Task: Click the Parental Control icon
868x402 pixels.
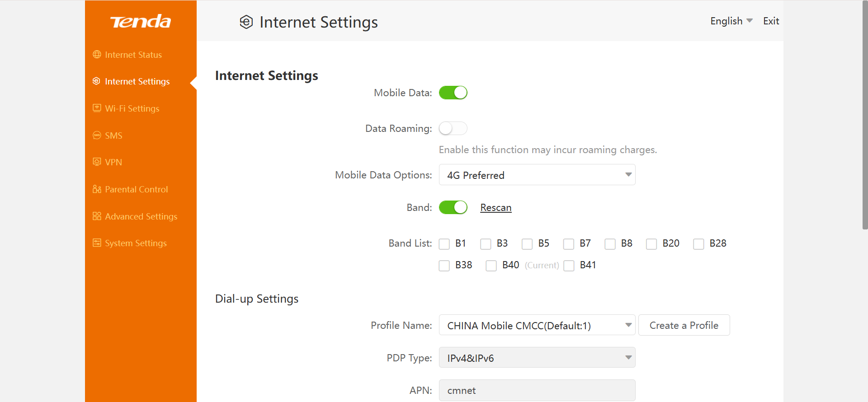Action: pyautogui.click(x=97, y=189)
